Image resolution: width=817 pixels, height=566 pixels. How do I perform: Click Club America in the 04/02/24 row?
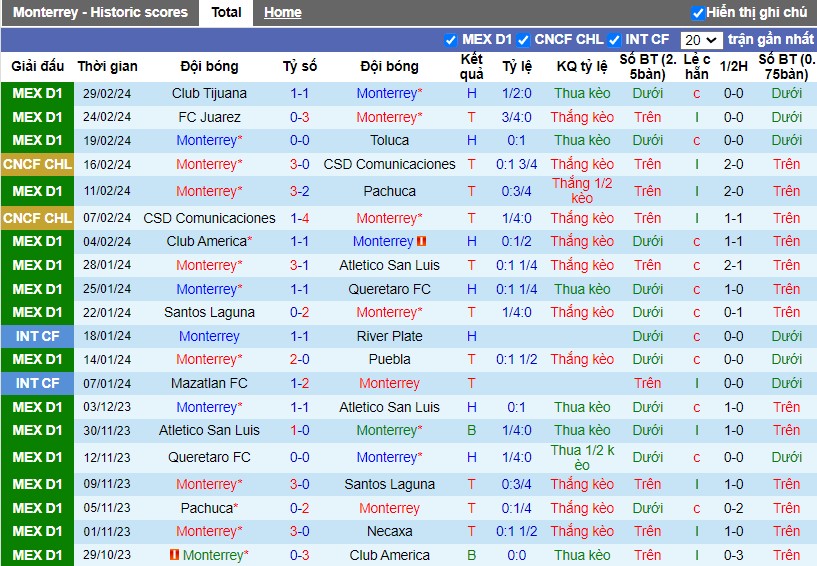coord(209,241)
